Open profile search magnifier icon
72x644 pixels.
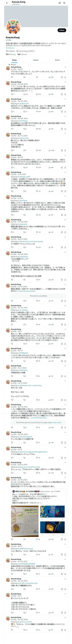64,3
